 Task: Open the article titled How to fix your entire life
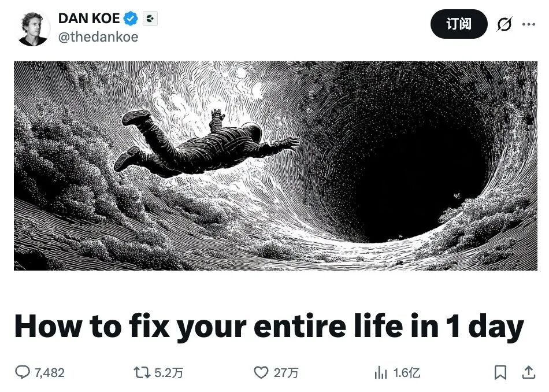(269, 326)
